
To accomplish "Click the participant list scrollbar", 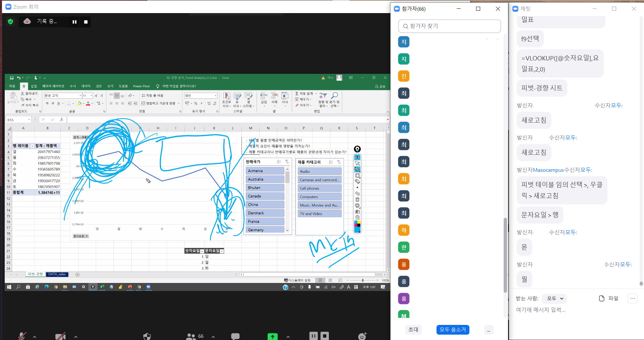I will [x=505, y=255].
